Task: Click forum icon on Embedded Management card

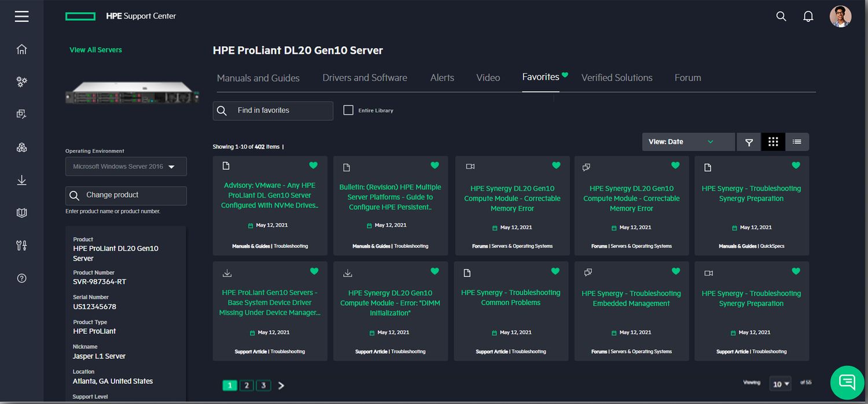Action: click(x=588, y=272)
